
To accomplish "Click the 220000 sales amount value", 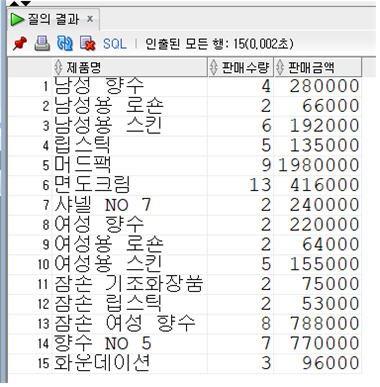I will (x=324, y=224).
